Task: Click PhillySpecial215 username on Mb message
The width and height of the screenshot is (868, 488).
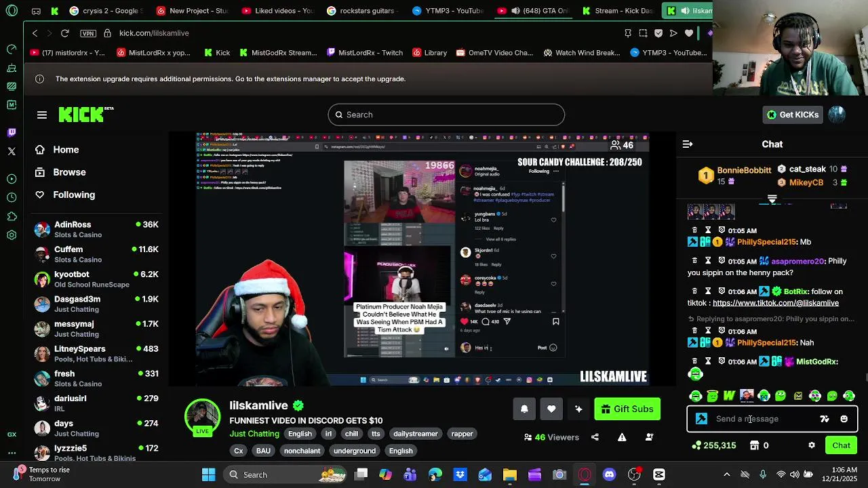Action: [766, 242]
